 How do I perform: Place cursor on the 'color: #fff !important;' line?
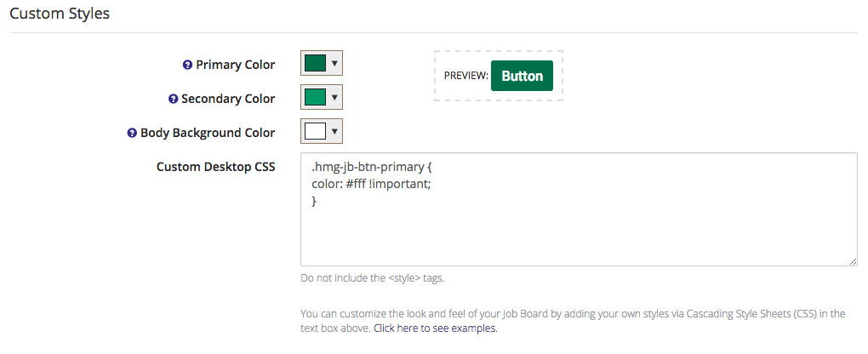coord(371,185)
